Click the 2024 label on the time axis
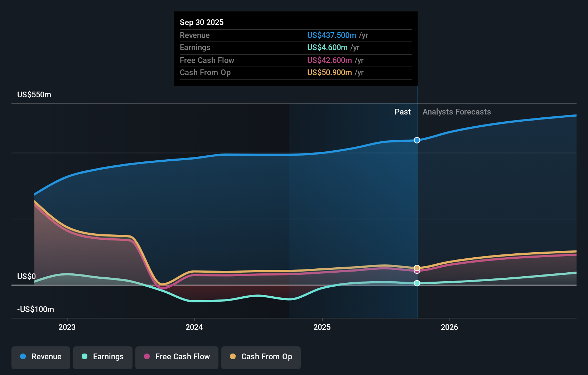The image size is (588, 375). [194, 327]
